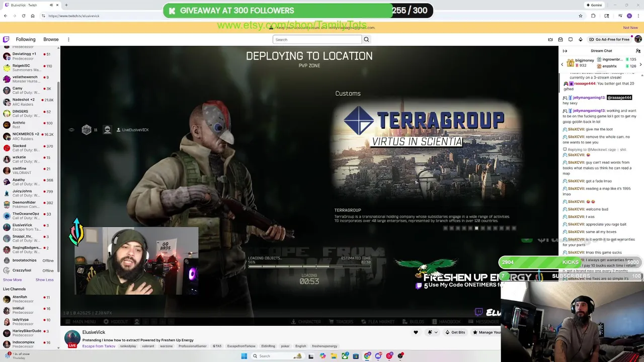This screenshot has width=644, height=362.
Task: Select the ProfessionalGamer tag
Action: tap(192, 346)
